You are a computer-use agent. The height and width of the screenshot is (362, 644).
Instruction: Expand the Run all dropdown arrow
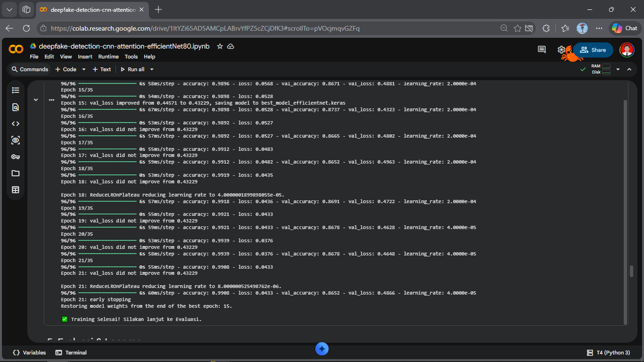[x=152, y=69]
